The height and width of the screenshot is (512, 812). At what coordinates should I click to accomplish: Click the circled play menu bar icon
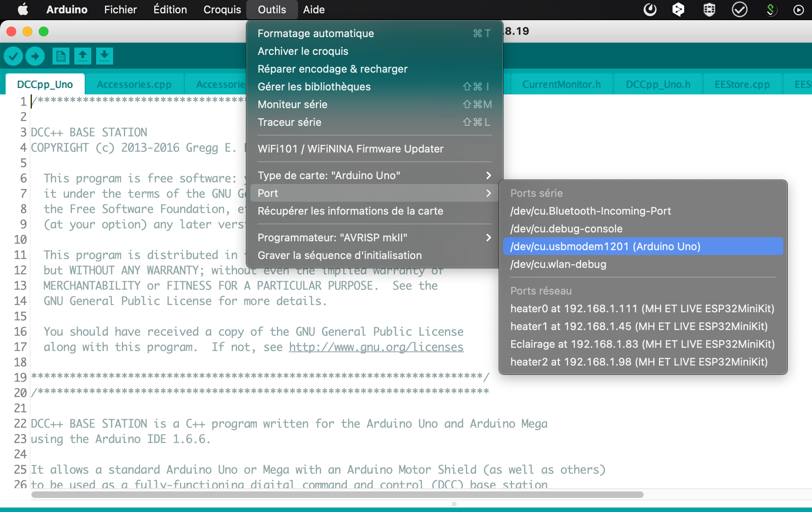[x=798, y=10]
